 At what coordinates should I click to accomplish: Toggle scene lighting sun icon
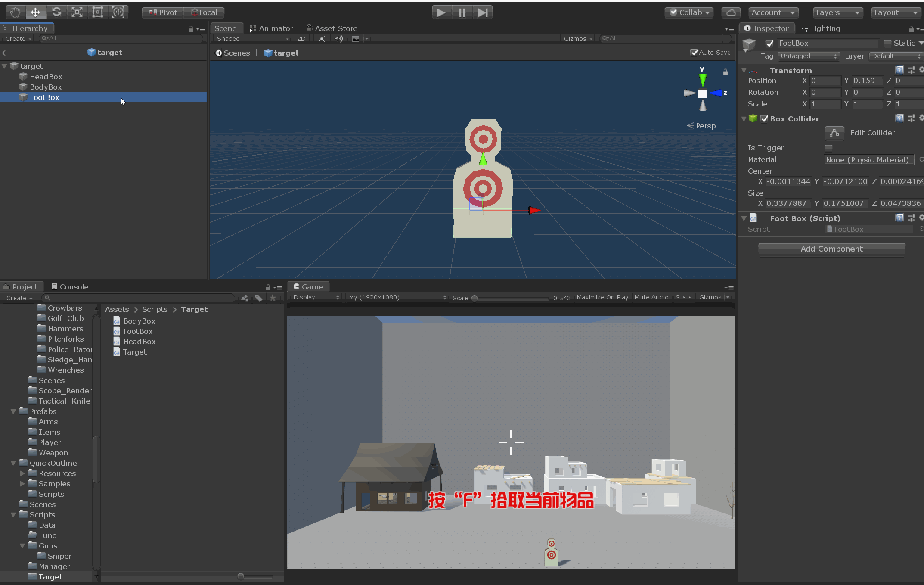pyautogui.click(x=322, y=39)
